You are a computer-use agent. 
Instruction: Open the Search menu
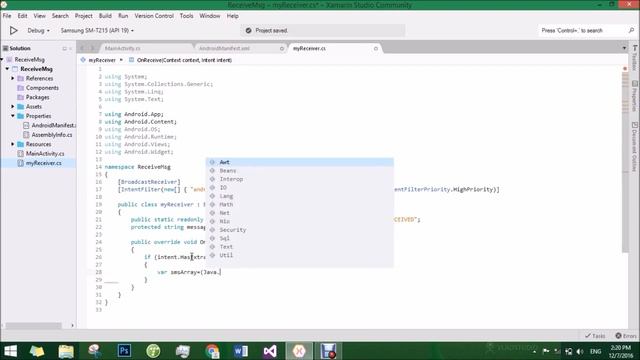tap(60, 16)
